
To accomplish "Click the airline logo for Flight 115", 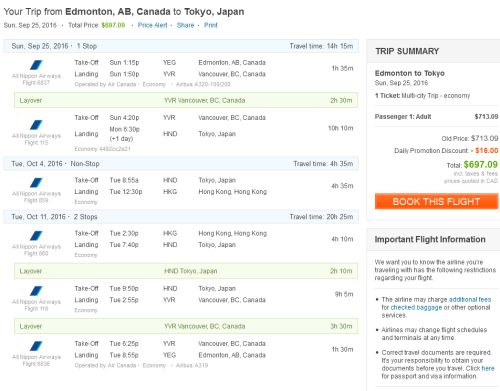I will [x=36, y=125].
